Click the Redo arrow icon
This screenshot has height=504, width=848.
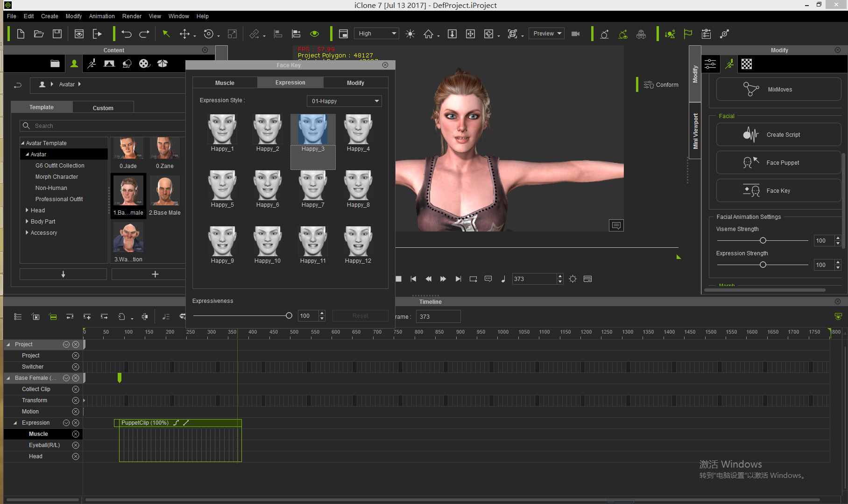[144, 34]
